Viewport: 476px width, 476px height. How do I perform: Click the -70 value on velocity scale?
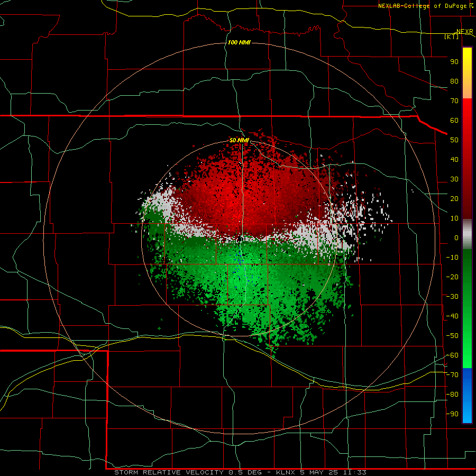coord(452,375)
